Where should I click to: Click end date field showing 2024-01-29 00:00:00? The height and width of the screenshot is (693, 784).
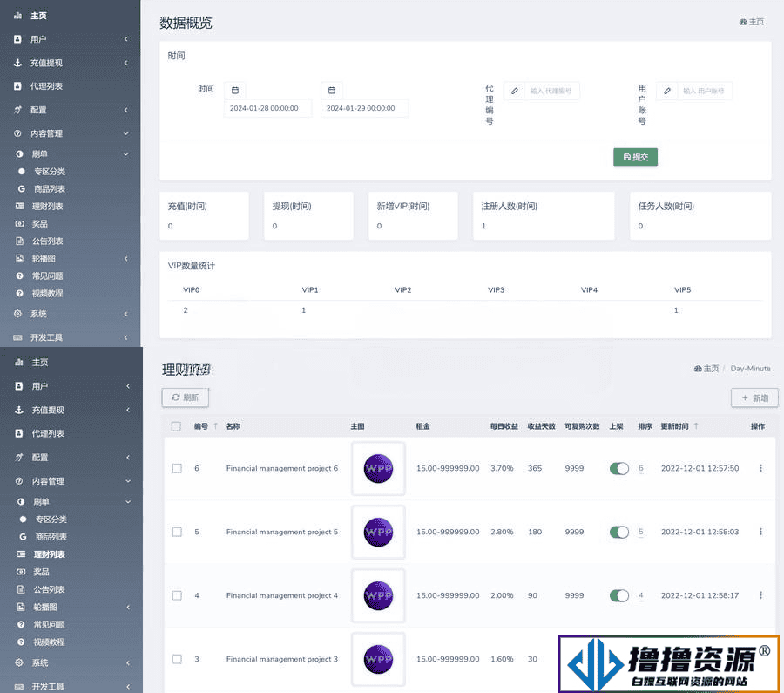[x=364, y=108]
